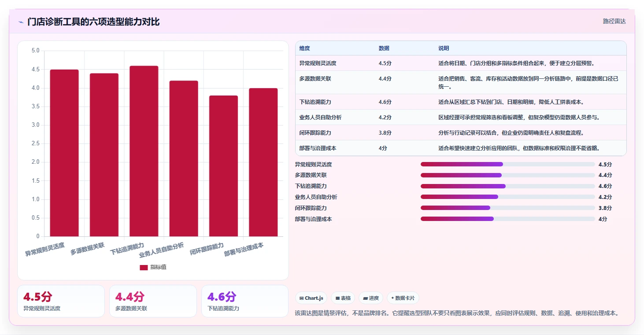Image resolution: width=644 pixels, height=335 pixels.
Task: Select the 业务人员自助分析 bar in chart
Action: 184,158
